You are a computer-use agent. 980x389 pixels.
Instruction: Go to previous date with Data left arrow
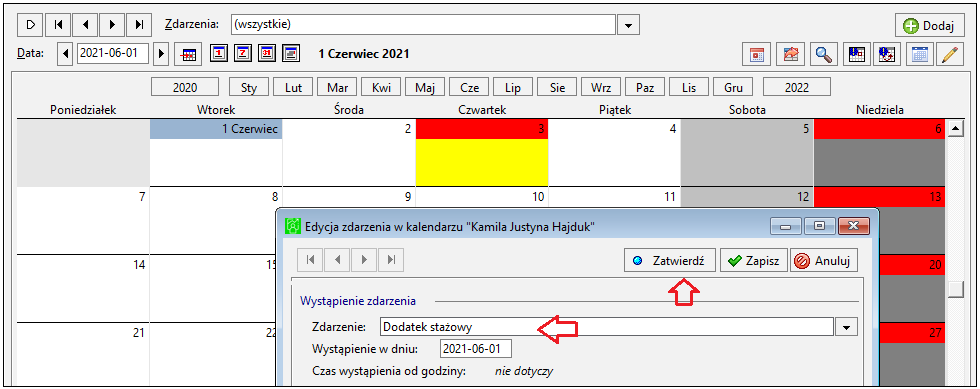point(66,53)
